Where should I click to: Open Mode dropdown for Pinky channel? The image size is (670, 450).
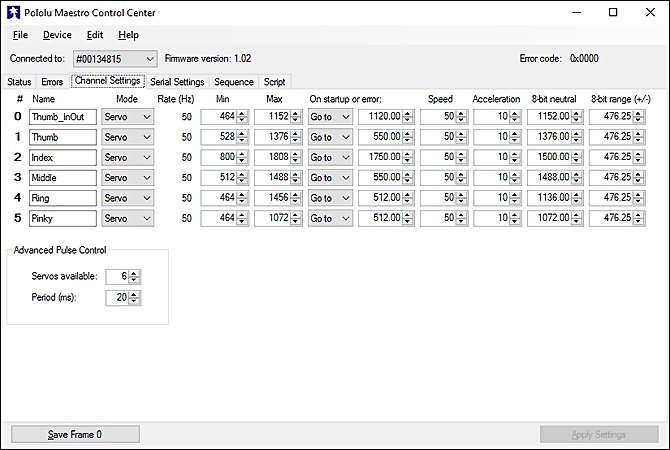(127, 218)
